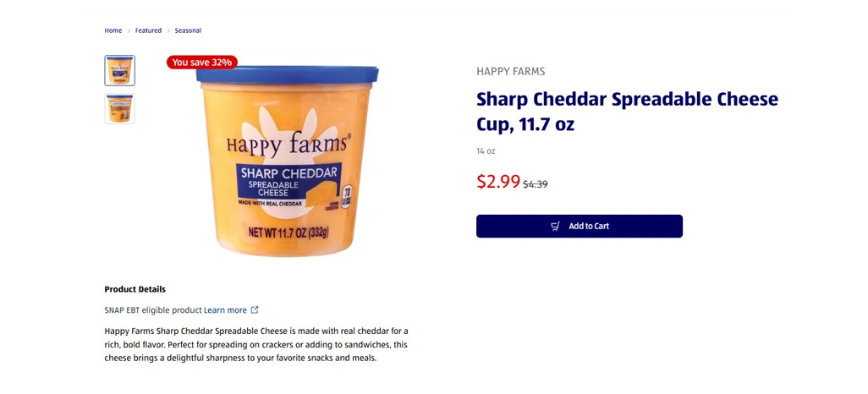Click the crossed-out $4.39 original price
868x394 pixels.
[x=536, y=184]
